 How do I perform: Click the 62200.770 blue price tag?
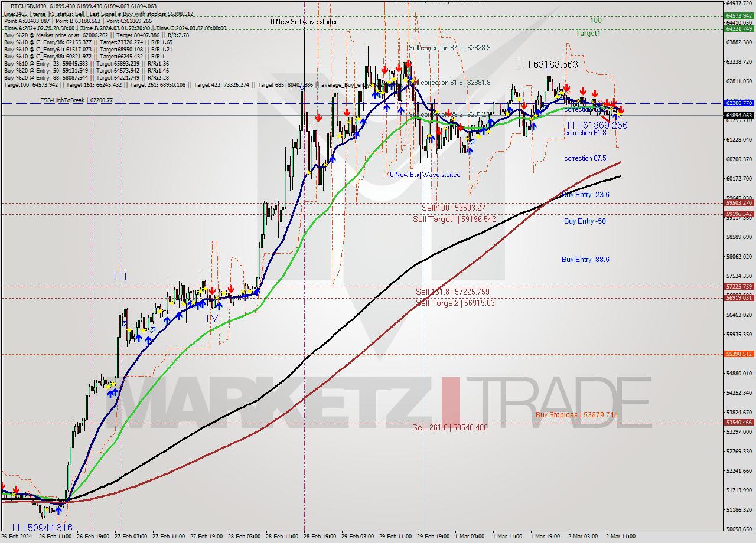(739, 103)
